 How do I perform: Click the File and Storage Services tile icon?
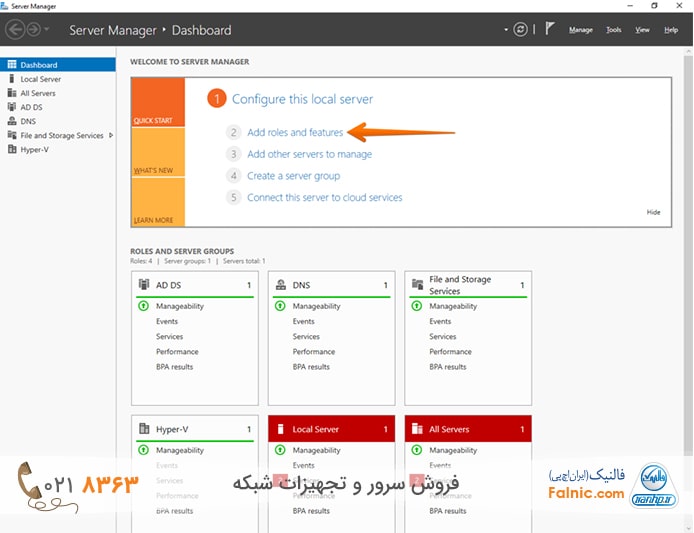click(x=417, y=285)
